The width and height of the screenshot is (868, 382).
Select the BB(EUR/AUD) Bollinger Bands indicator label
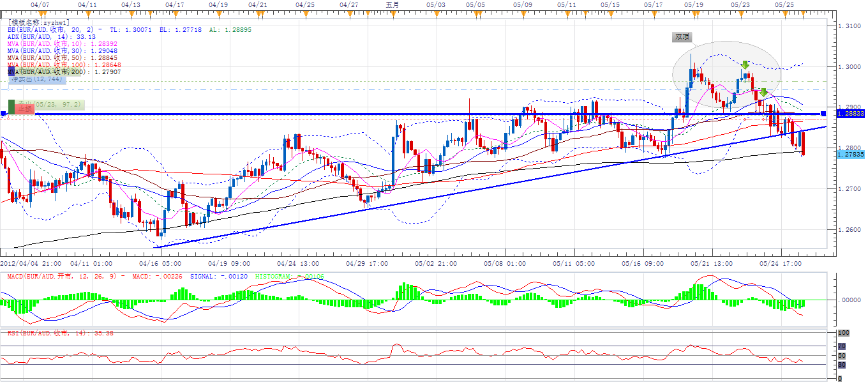click(x=51, y=30)
